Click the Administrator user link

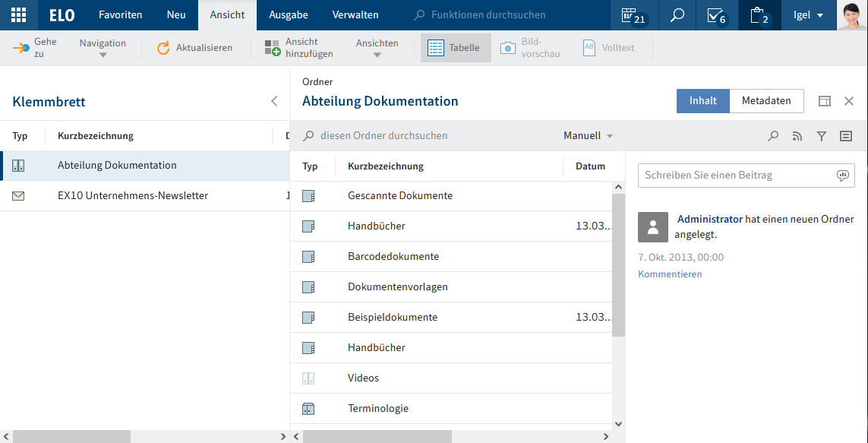coord(709,219)
